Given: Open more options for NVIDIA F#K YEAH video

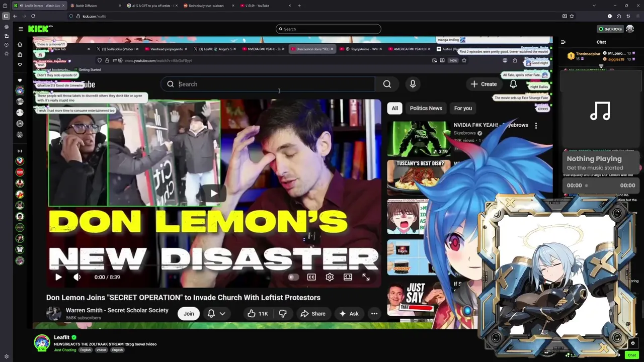Looking at the screenshot, I should [536, 126].
